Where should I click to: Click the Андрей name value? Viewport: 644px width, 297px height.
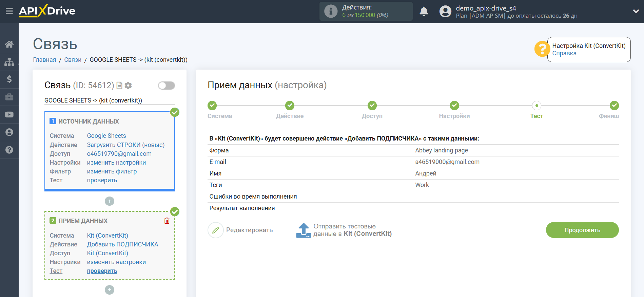tap(426, 173)
